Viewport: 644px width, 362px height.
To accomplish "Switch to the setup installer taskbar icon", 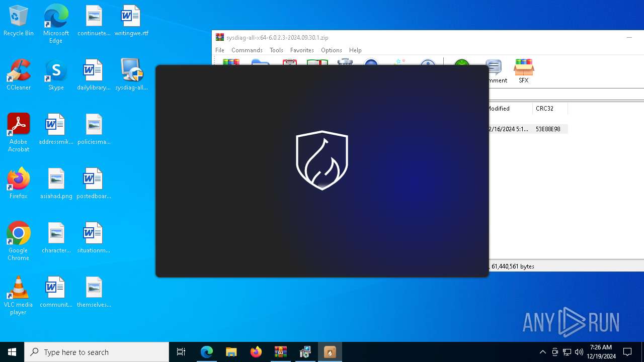I will tap(305, 352).
